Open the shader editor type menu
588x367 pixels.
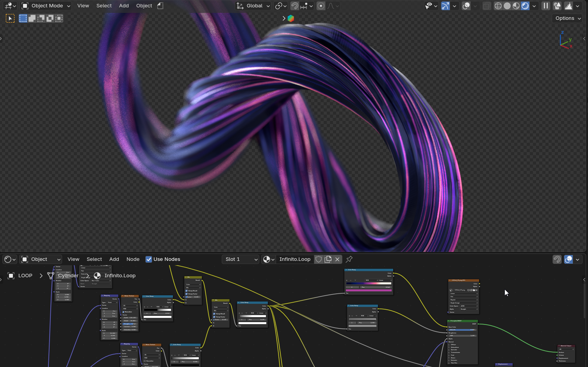(x=10, y=259)
